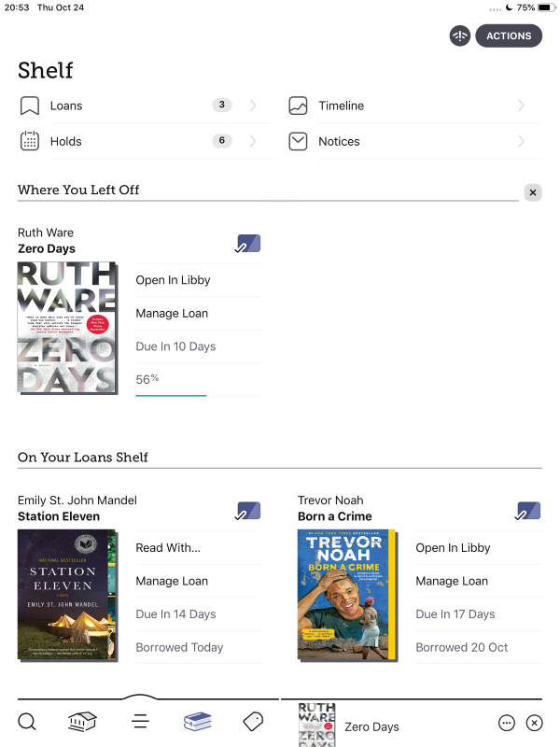Tap the Libby mascot icon beside Actions
The height and width of the screenshot is (747, 560).
[x=459, y=36]
